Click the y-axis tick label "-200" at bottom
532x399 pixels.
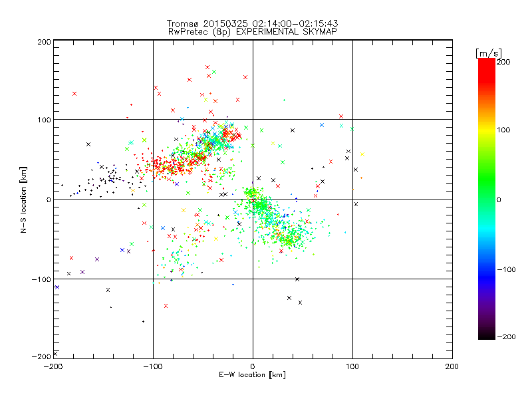click(x=41, y=356)
